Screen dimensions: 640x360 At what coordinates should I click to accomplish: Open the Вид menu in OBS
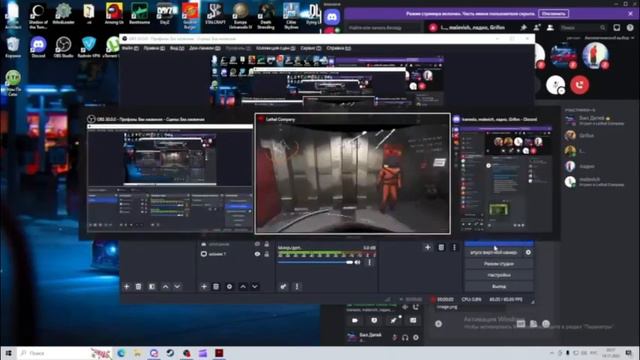pyautogui.click(x=177, y=48)
